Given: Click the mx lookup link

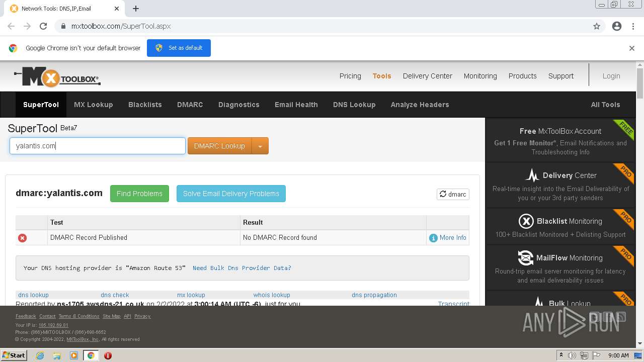Looking at the screenshot, I should click(191, 295).
